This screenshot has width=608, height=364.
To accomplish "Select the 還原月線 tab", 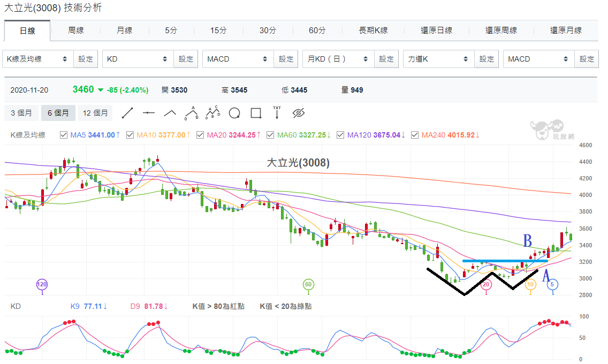I will [566, 30].
